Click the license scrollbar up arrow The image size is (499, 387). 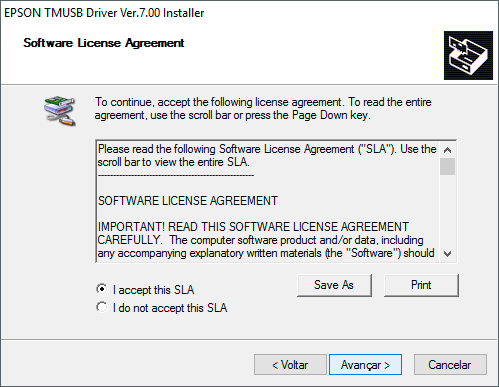(x=448, y=150)
